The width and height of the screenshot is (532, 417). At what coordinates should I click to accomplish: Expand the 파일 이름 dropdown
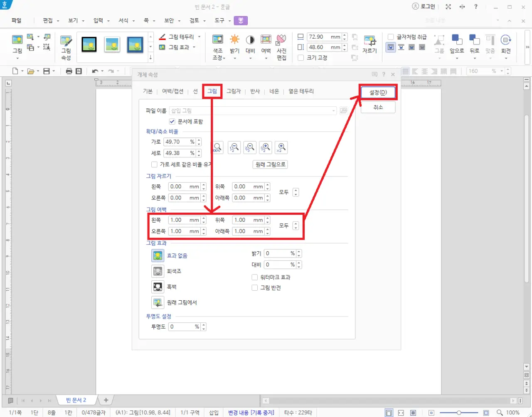(333, 110)
